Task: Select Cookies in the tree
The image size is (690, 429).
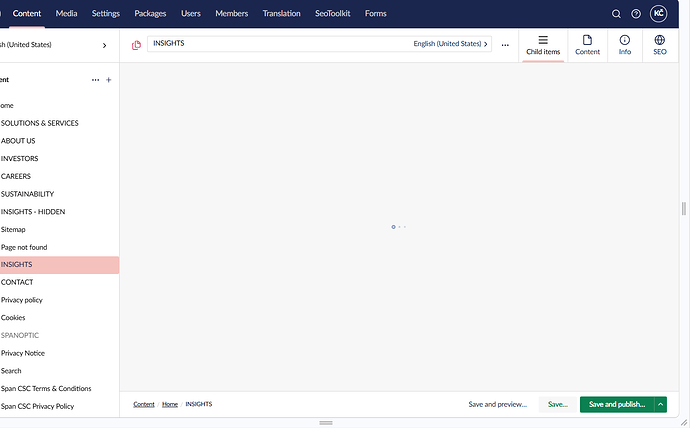Action: click(x=13, y=318)
